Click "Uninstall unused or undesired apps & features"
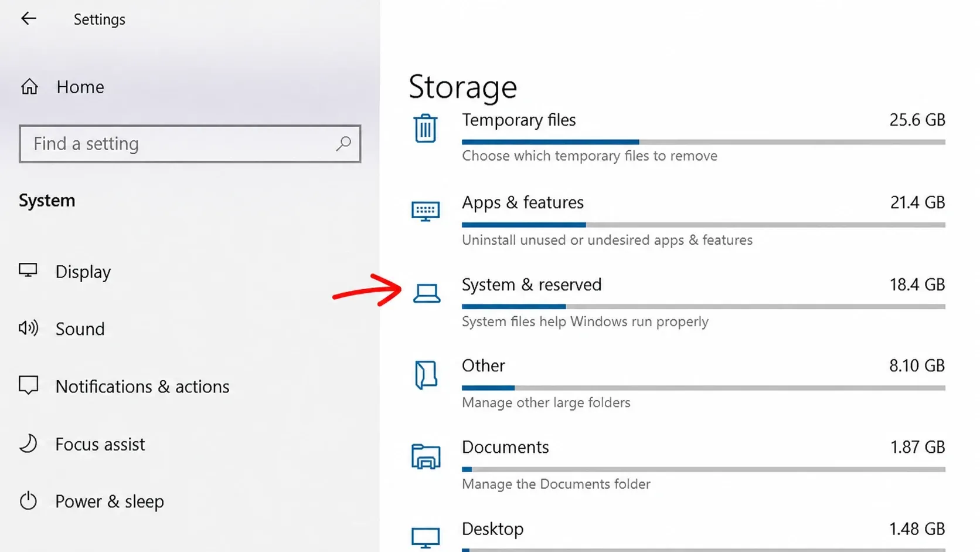 (x=607, y=240)
